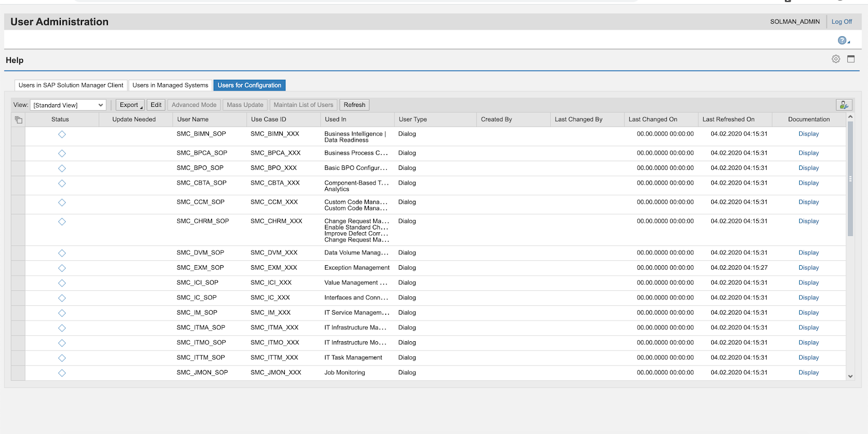Click status diamond for SMC_ICI_SOP
868x434 pixels.
point(62,283)
